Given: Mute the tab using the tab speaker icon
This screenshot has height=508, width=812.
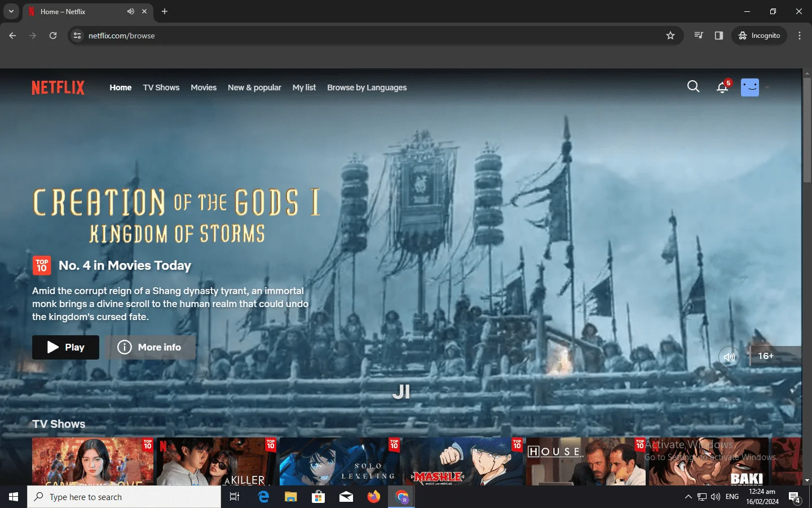Looking at the screenshot, I should tap(131, 11).
